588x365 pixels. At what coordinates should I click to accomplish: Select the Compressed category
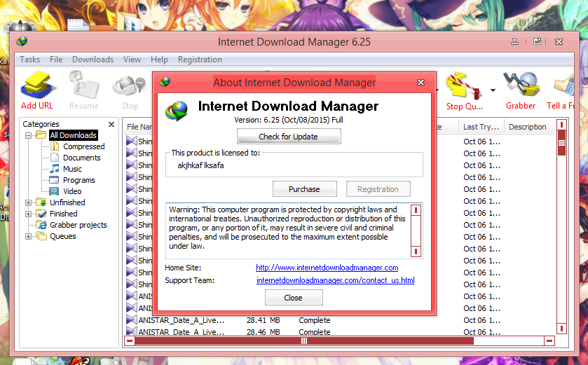(83, 146)
